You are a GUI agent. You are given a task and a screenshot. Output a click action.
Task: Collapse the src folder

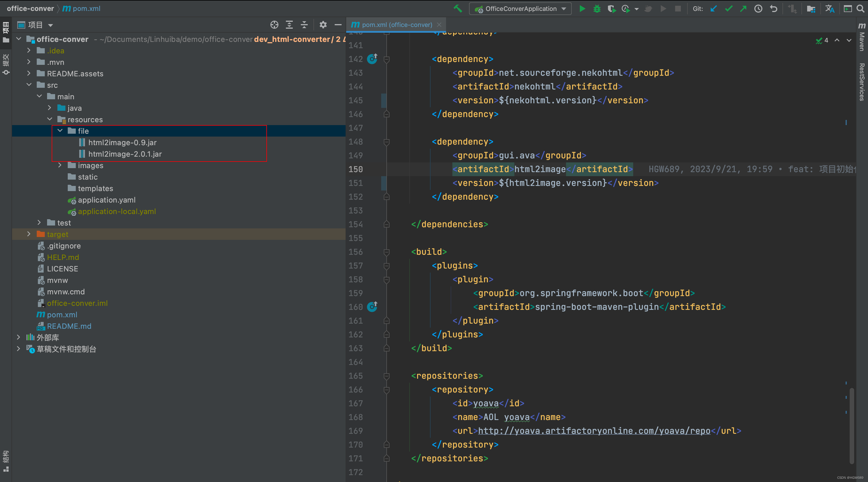29,85
